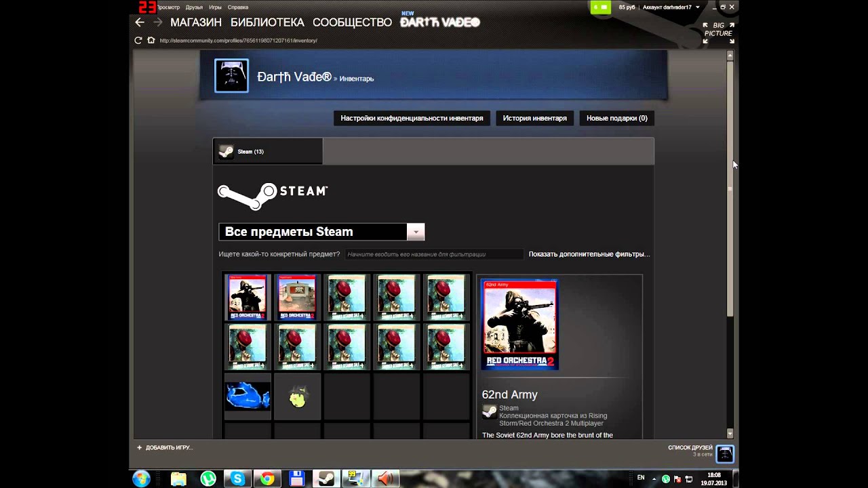
Task: Select the second Red Orchestra 2 card in the grid
Action: tap(297, 297)
